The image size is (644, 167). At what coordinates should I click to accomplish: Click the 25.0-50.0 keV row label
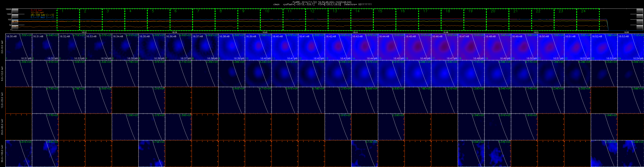2,127
